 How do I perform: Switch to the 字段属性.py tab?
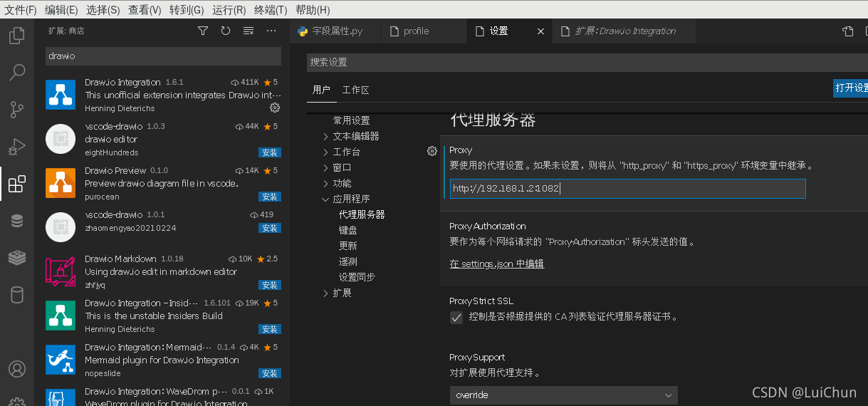(336, 31)
